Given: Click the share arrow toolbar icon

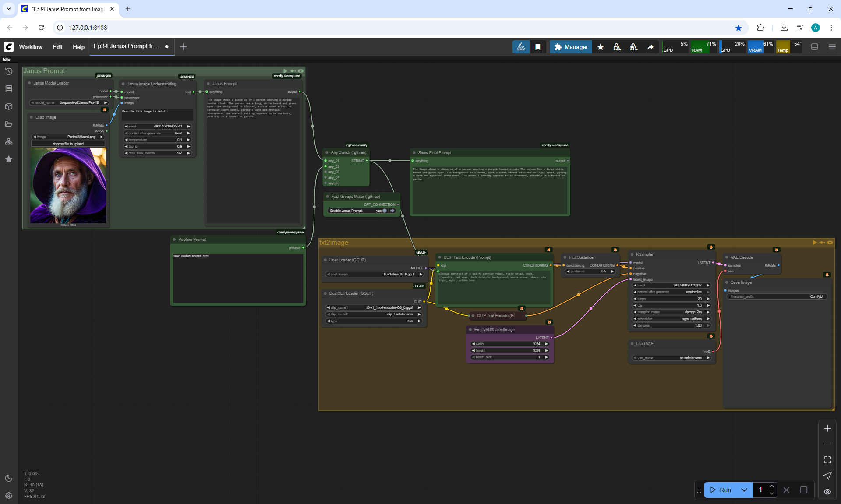Looking at the screenshot, I should tap(650, 47).
